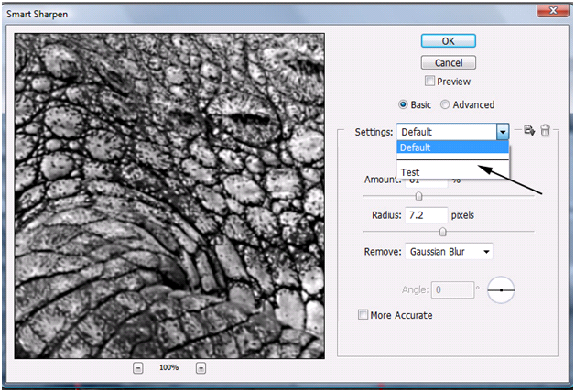Open the Remove Gaussian Blur dropdown
Screen dimensions: 575x392
[449, 252]
